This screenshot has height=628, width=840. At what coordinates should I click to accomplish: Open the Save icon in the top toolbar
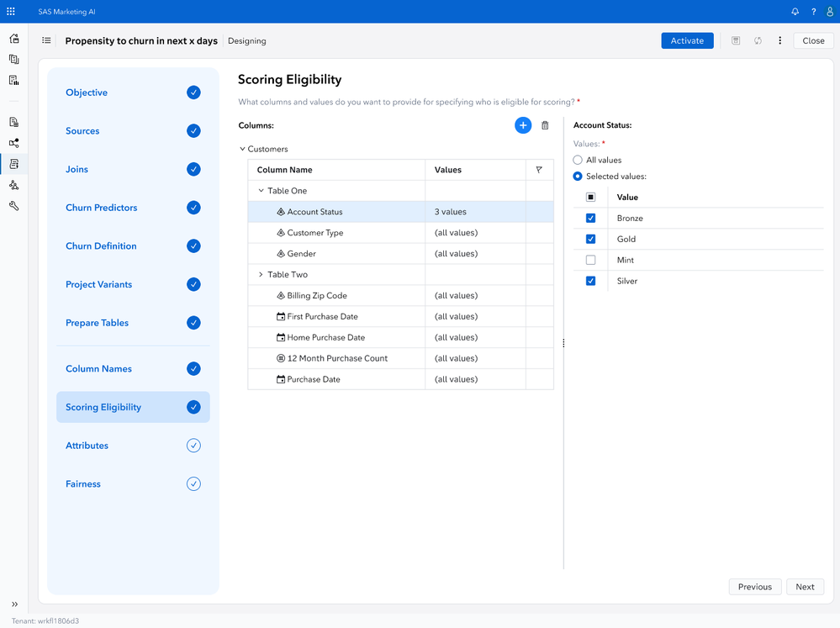(735, 40)
